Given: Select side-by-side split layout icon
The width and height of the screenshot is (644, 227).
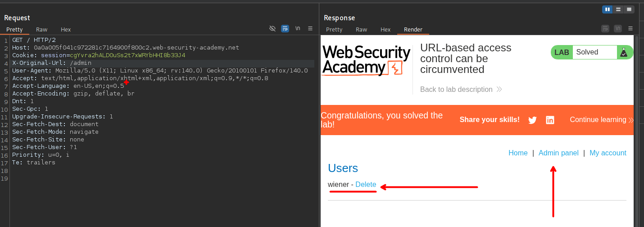Looking at the screenshot, I should [608, 9].
